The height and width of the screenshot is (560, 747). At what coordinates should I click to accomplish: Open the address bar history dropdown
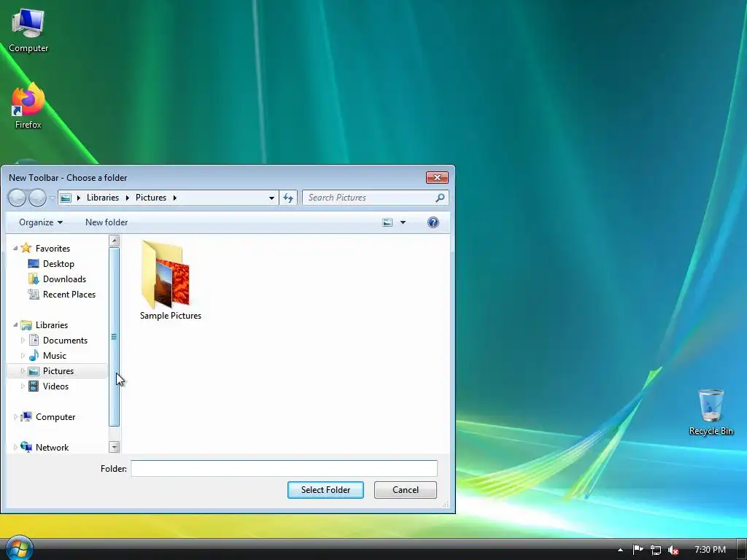coord(271,198)
